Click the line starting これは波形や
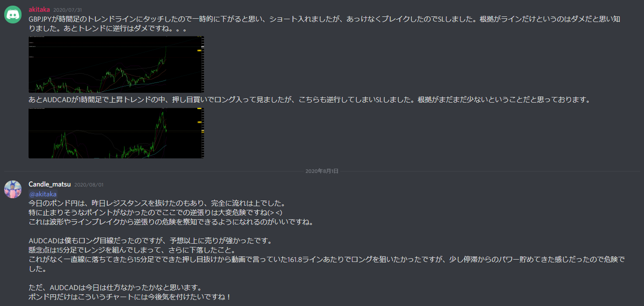Viewport: 644px width, 306px height. click(171, 222)
